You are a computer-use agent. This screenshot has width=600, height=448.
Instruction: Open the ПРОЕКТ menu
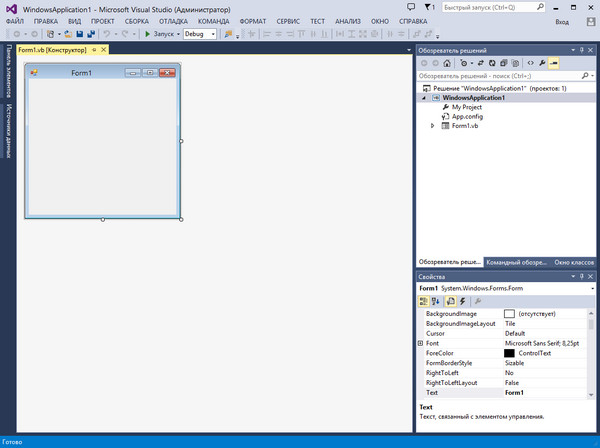103,21
